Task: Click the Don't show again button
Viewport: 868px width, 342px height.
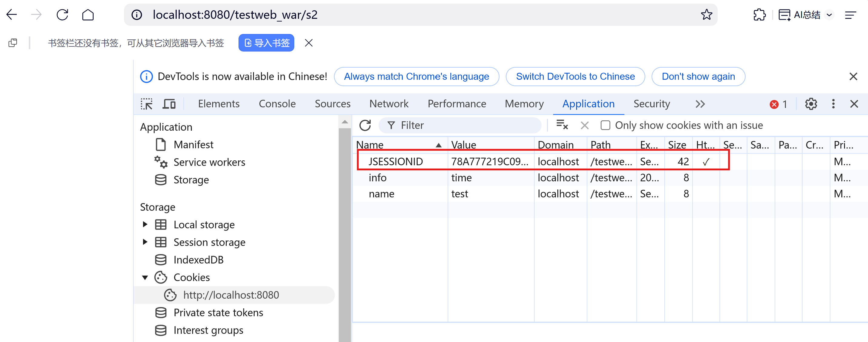Action: click(x=698, y=76)
